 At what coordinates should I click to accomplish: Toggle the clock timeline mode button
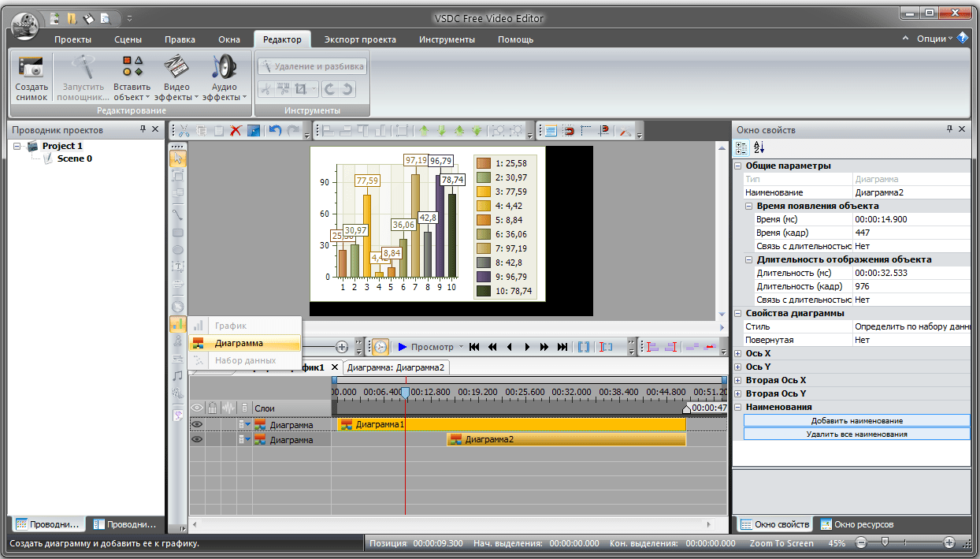tap(380, 347)
